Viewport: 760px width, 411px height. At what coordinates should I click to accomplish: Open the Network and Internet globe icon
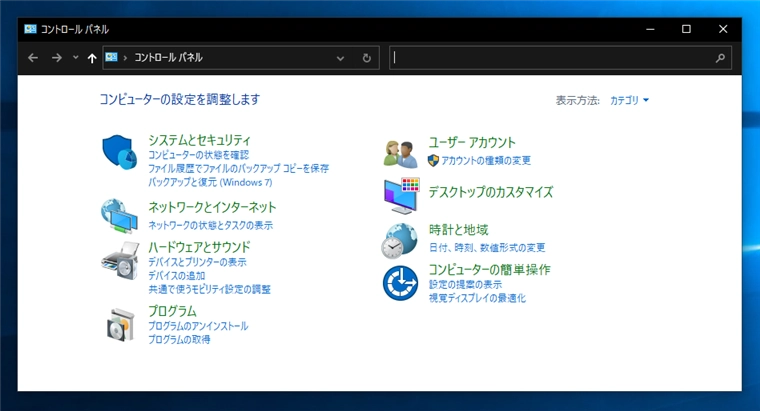pyautogui.click(x=119, y=216)
